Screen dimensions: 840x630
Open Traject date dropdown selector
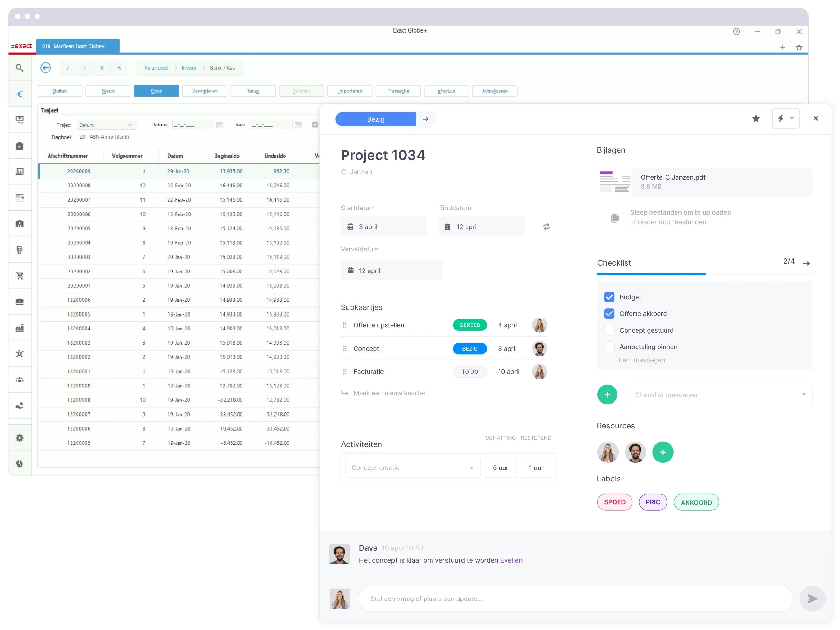pyautogui.click(x=103, y=125)
